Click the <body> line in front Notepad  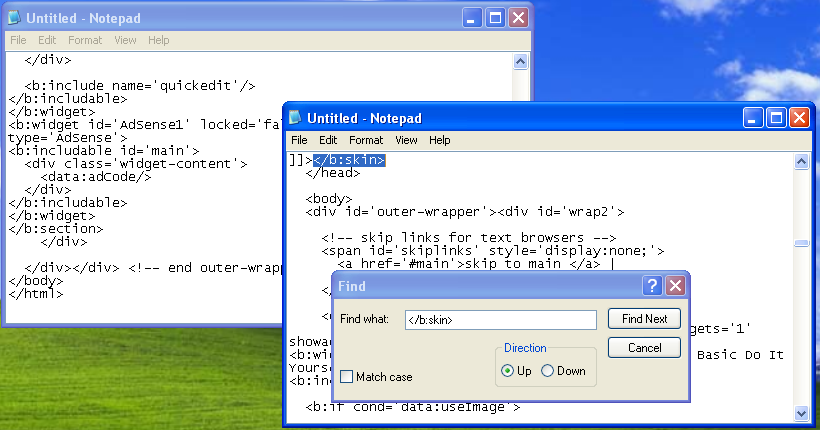coord(328,199)
